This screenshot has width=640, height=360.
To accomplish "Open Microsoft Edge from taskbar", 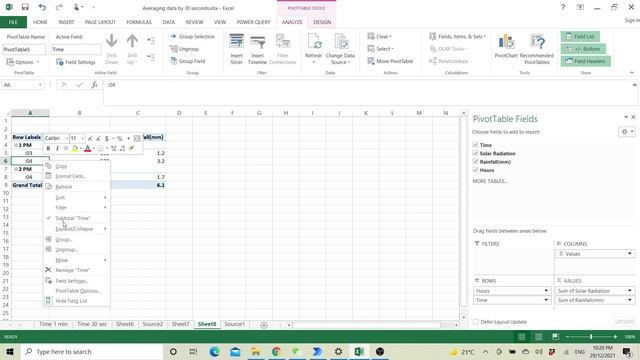I will point(214,351).
